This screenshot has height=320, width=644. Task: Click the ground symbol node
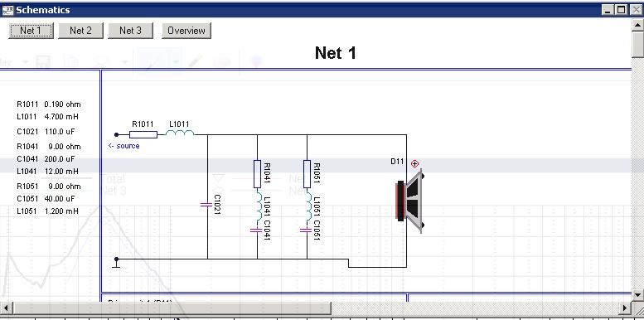pyautogui.click(x=116, y=263)
